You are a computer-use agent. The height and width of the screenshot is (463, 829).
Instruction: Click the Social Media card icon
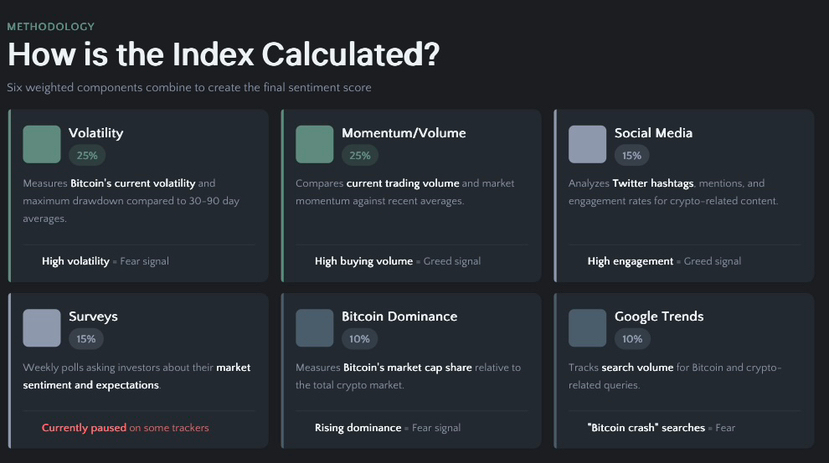587,144
